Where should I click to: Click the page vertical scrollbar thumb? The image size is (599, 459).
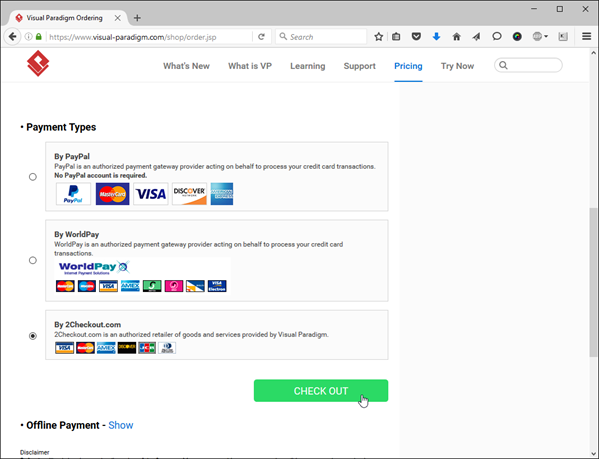coord(593,283)
